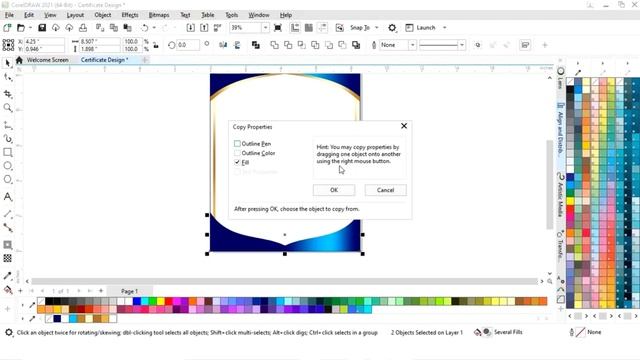Select the Freehand tool
640x360 pixels.
click(x=7, y=125)
